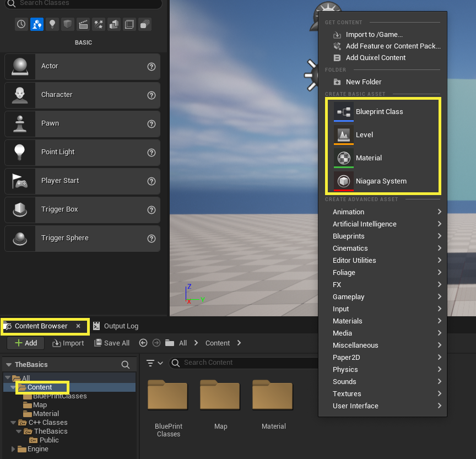
Task: Focus the Search Classes field
Action: [x=84, y=4]
